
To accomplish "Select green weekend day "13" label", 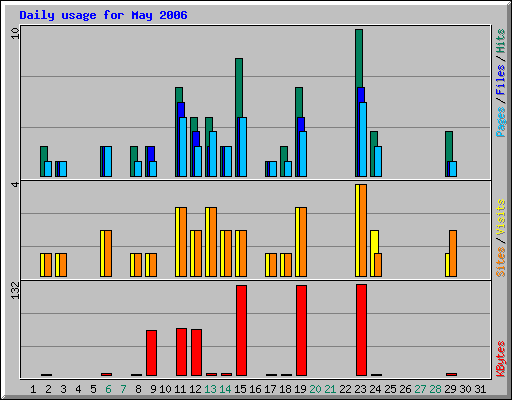I will click(210, 389).
